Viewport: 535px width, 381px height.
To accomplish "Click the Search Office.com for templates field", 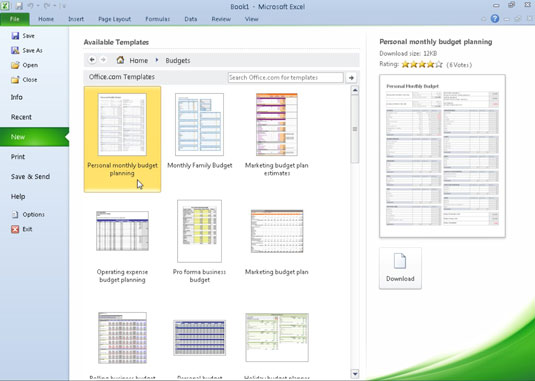I will [286, 77].
